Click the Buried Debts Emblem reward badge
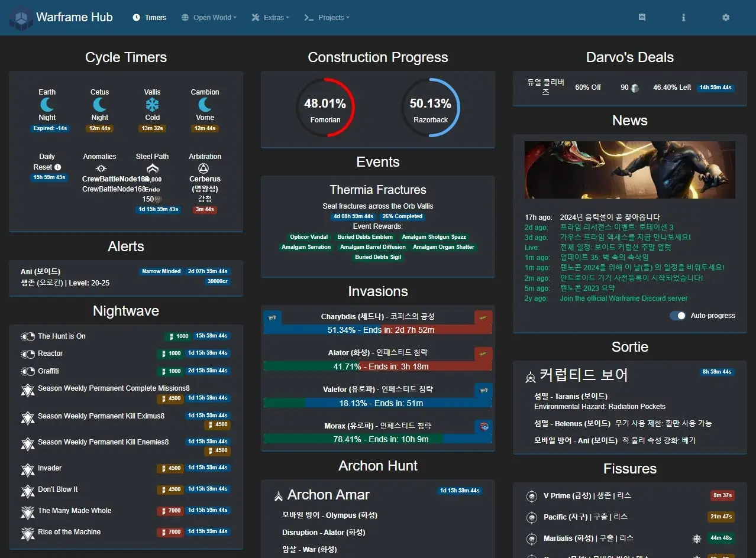This screenshot has height=558, width=756. point(365,237)
